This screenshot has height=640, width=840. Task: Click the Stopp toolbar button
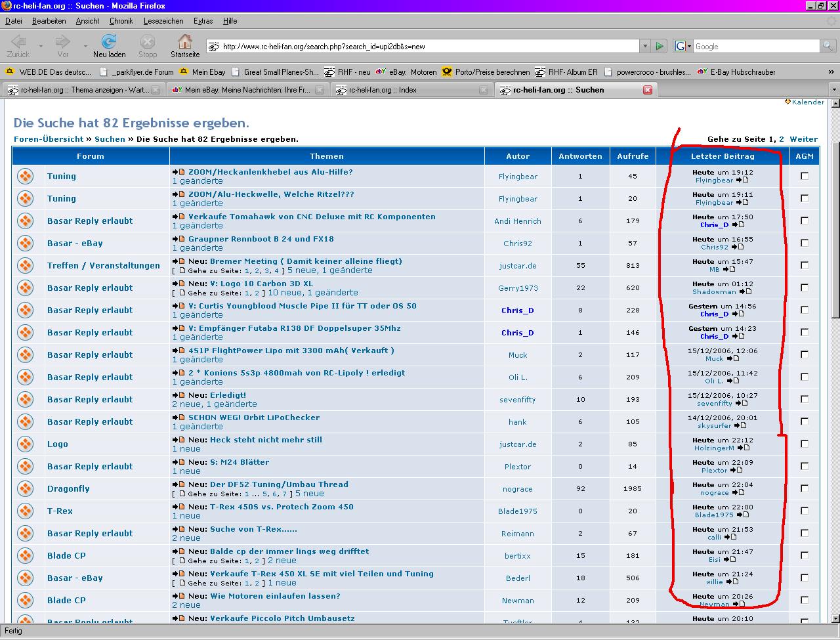[x=148, y=45]
